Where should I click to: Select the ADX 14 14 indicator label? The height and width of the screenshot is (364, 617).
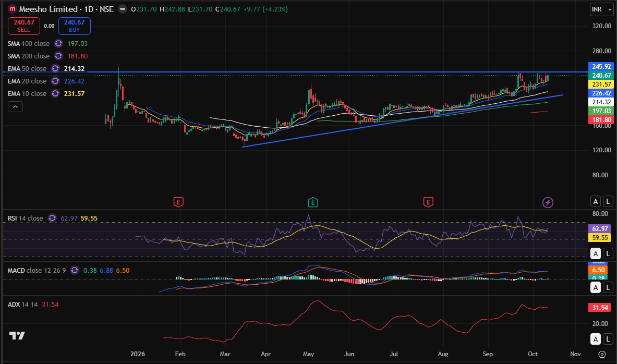[x=23, y=305]
